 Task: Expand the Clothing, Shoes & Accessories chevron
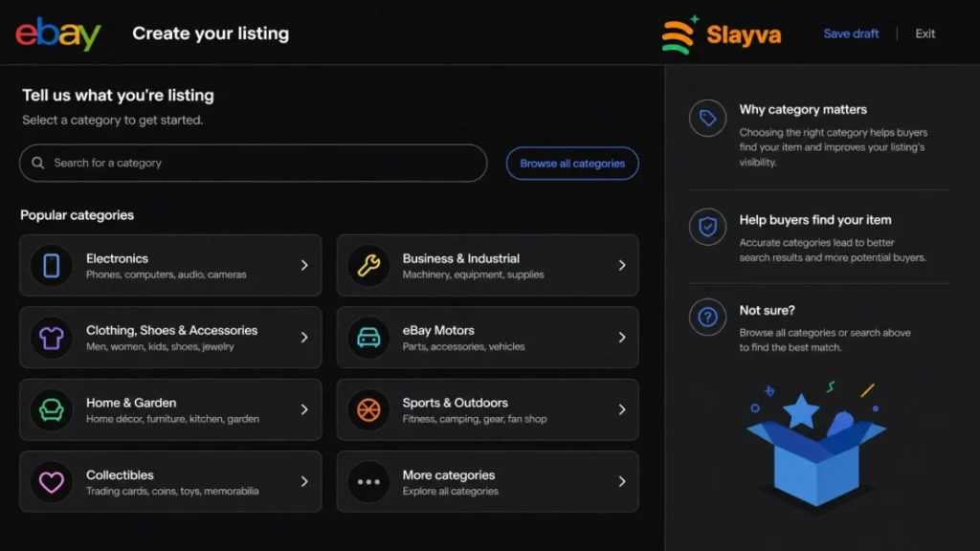pos(304,338)
